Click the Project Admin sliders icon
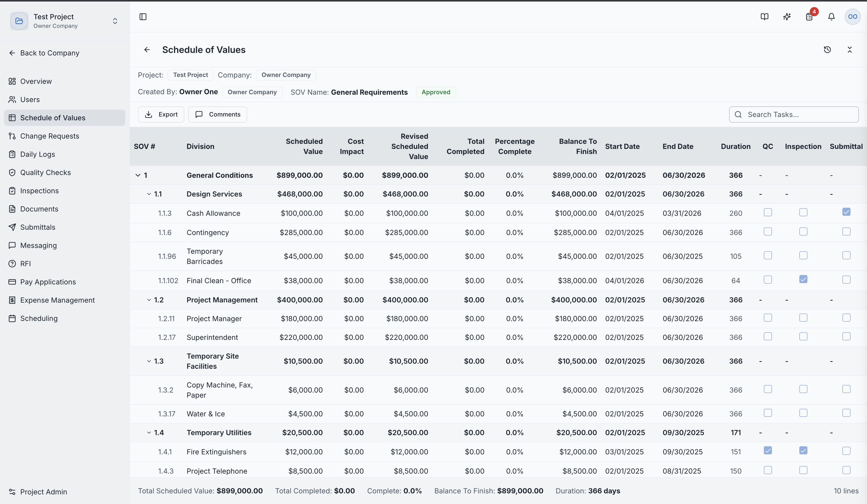The width and height of the screenshot is (867, 504). click(12, 492)
